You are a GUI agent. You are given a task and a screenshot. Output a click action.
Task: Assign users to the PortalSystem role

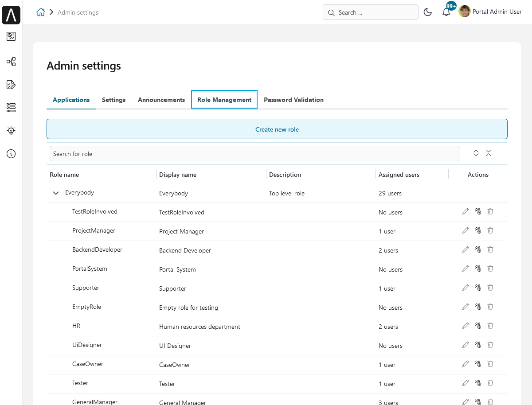[x=478, y=269]
